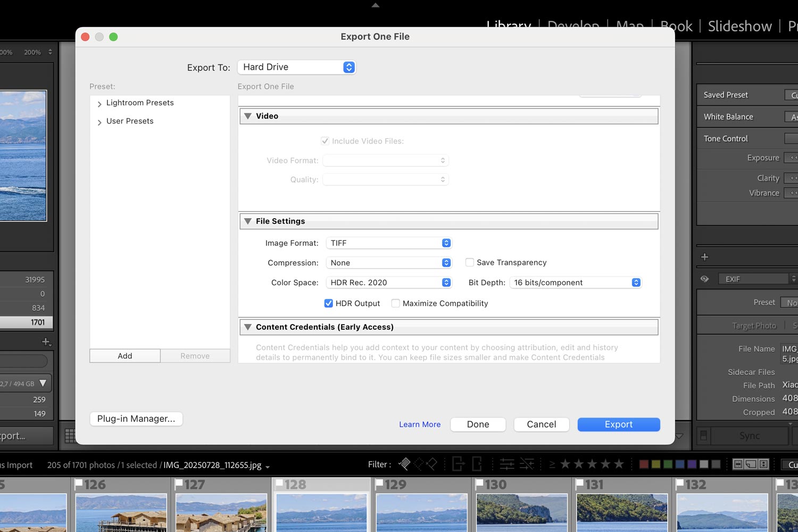Click the metadata panel eye icon
Screen dimensions: 798x532
(704, 279)
